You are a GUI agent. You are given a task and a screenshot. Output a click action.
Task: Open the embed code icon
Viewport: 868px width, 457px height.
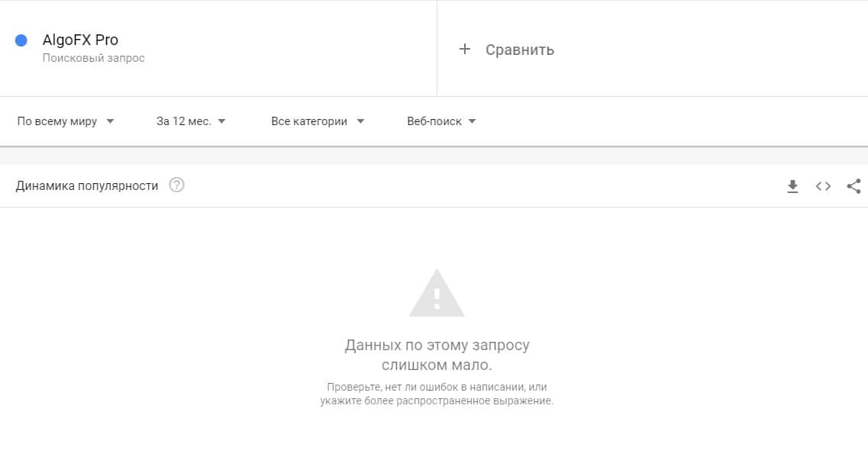click(823, 186)
